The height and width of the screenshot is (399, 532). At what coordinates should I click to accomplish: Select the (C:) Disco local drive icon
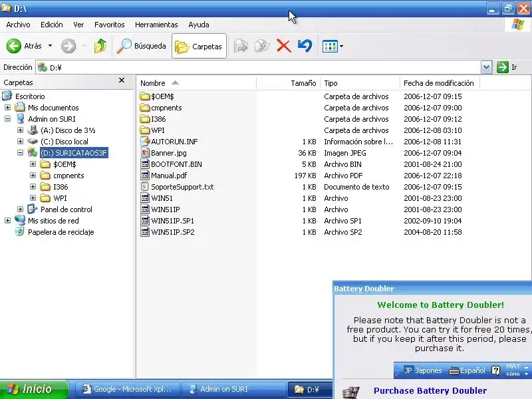33,141
